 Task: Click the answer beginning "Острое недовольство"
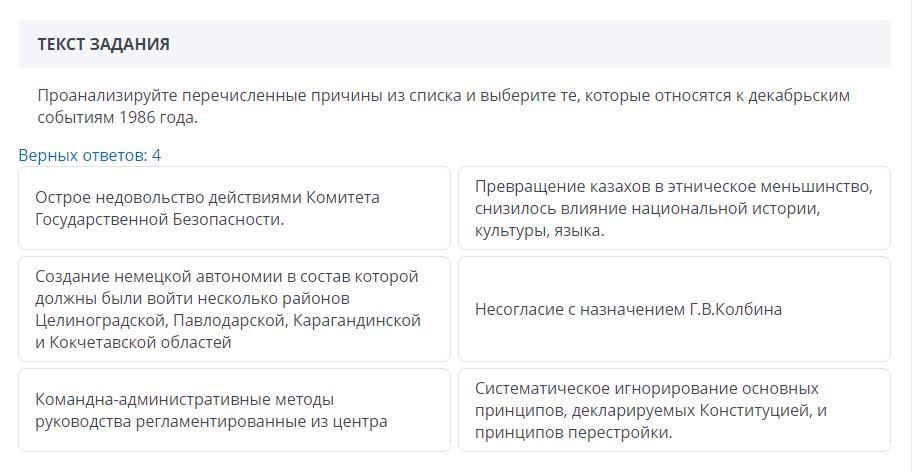coord(234,208)
